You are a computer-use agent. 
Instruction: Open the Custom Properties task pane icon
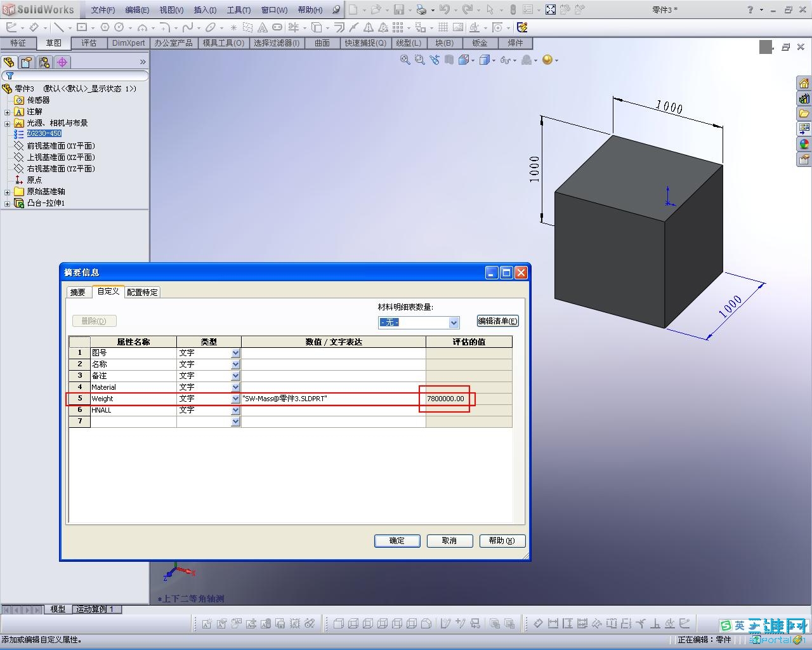point(804,160)
